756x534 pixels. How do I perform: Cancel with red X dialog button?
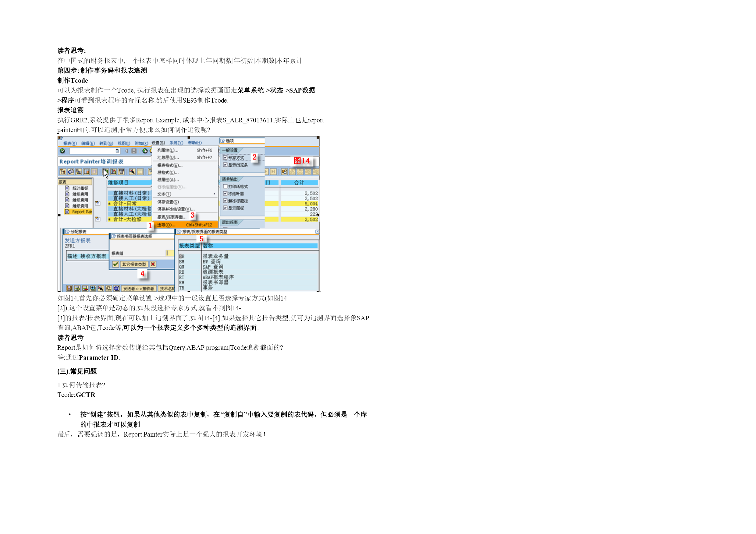pos(153,264)
